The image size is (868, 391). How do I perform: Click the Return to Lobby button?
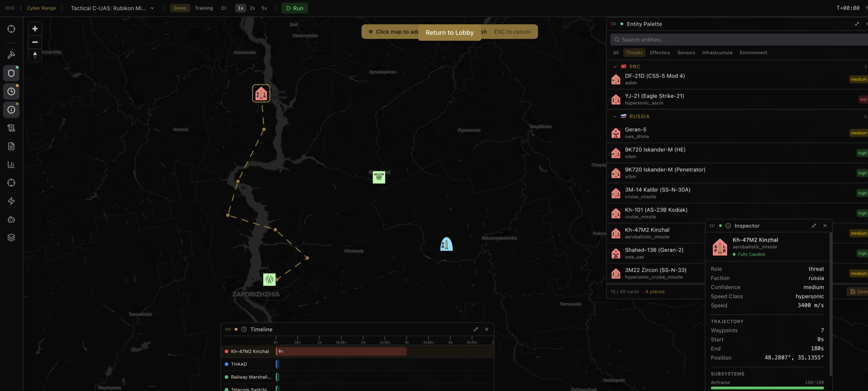click(450, 33)
